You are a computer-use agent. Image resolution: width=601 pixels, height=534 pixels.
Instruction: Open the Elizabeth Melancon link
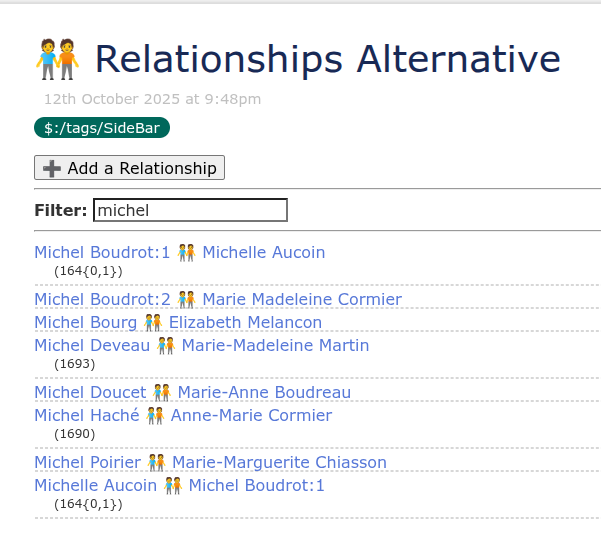pyautogui.click(x=245, y=322)
